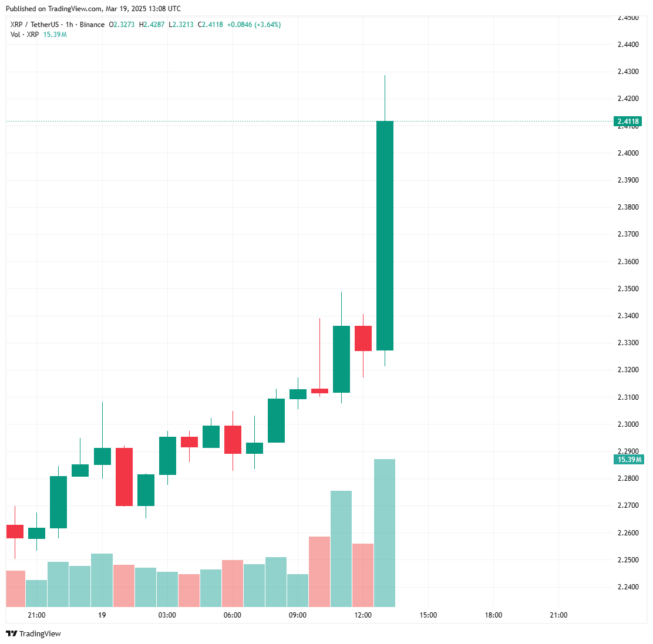This screenshot has height=644, width=653.
Task: Click the 2.3500 price scale label
Action: (x=628, y=289)
